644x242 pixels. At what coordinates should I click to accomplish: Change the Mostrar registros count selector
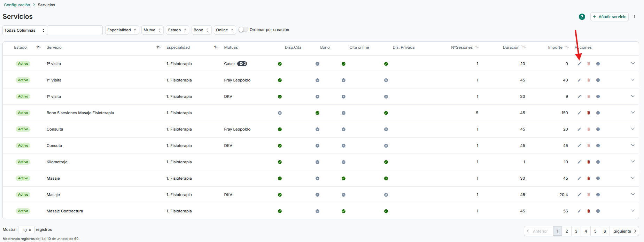click(26, 230)
